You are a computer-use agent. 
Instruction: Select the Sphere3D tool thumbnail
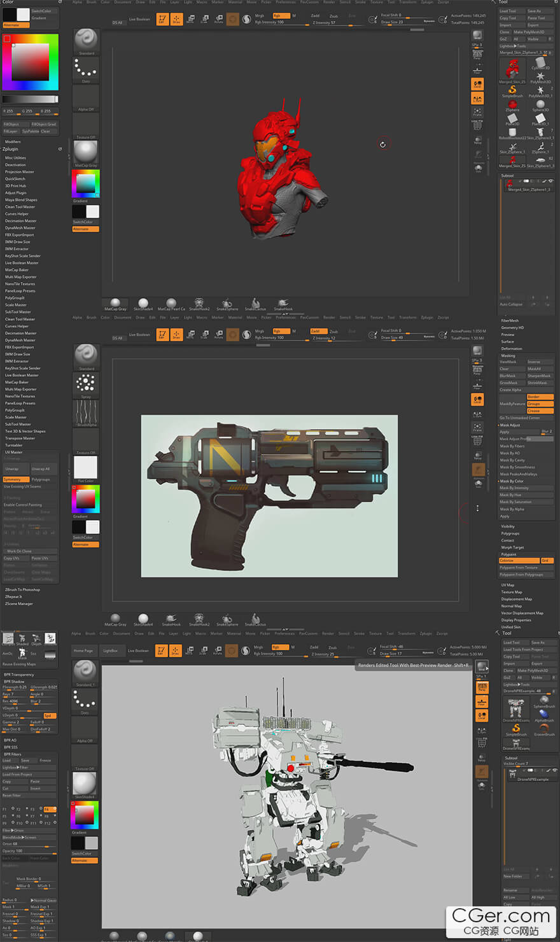tap(540, 105)
